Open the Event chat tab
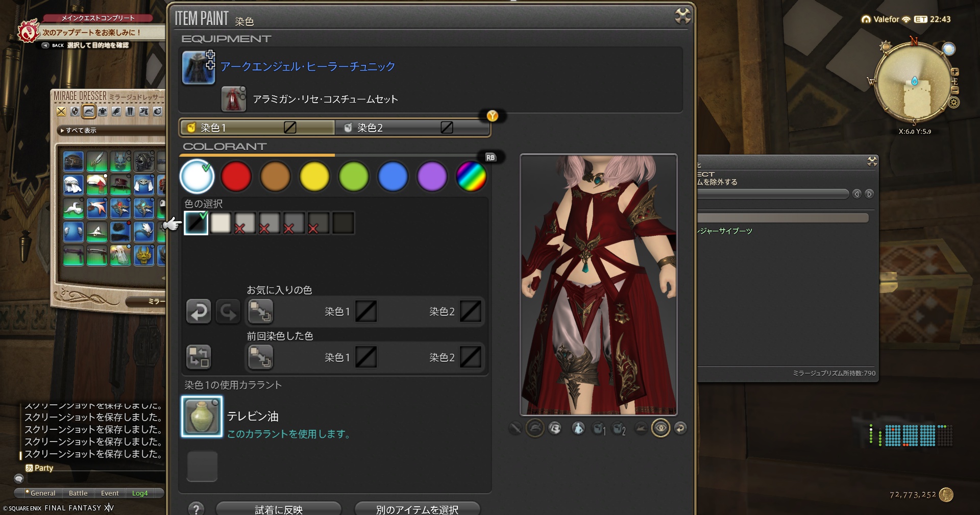 point(110,493)
